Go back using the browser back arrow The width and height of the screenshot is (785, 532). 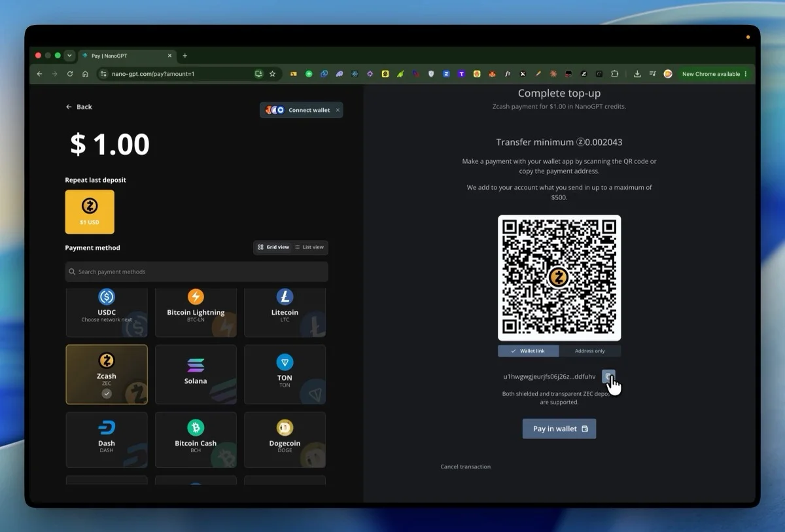coord(39,74)
